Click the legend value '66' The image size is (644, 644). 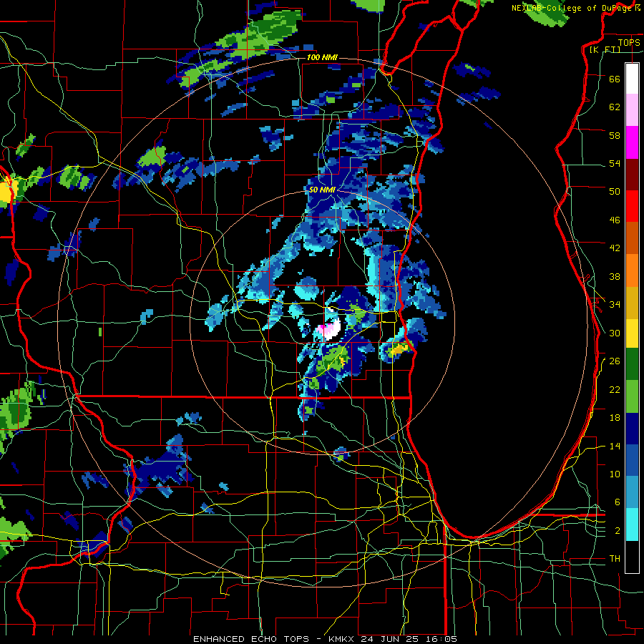(x=615, y=79)
